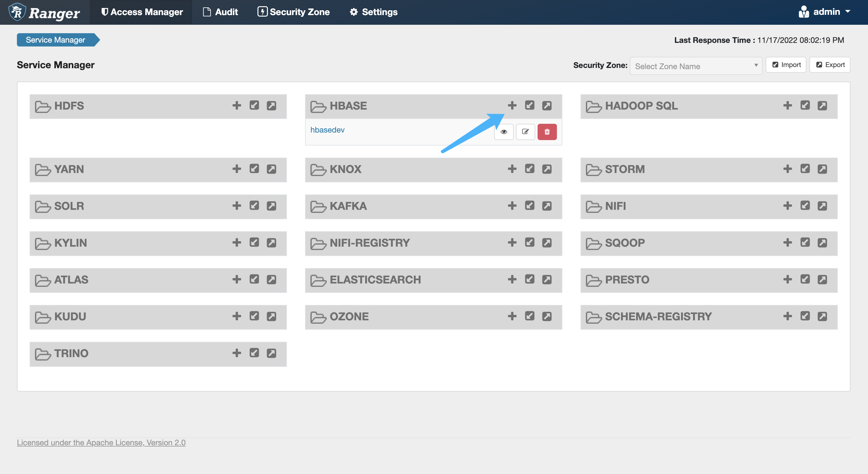Add a new HADOOP SQL service
Viewport: 868px width, 474px height.
point(787,105)
